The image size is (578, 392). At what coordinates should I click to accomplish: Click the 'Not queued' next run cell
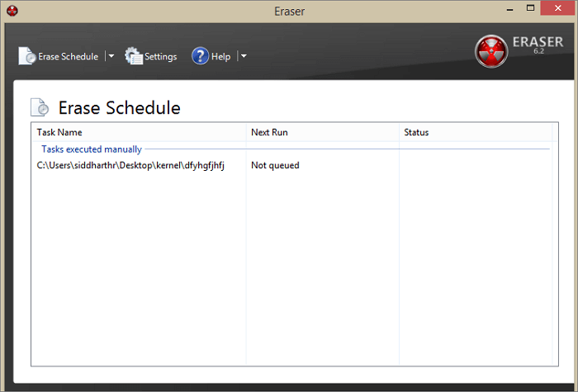(275, 165)
